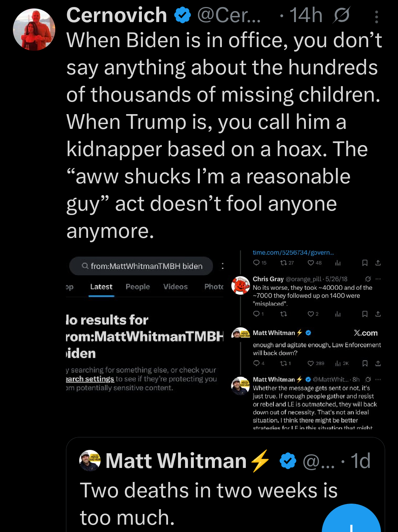Open the ellipsis menu on Chris Gray's reply
Image resolution: width=398 pixels, height=532 pixels.
(378, 279)
